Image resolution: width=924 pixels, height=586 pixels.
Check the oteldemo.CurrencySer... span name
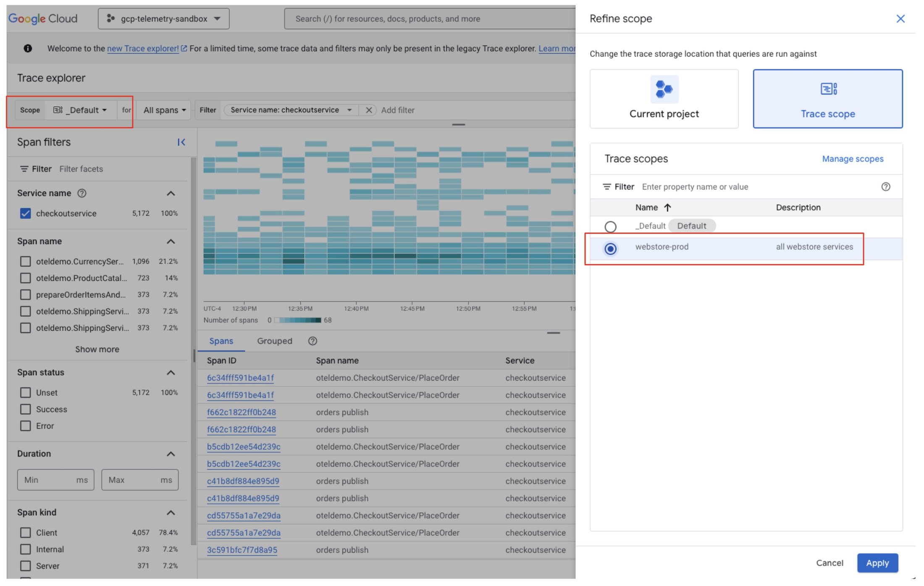click(x=25, y=261)
